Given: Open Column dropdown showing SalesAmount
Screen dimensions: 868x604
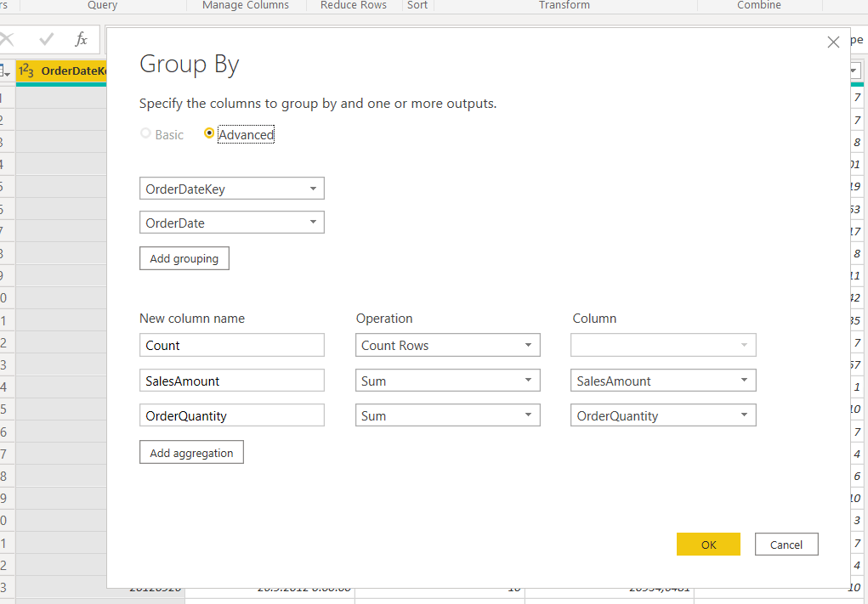Looking at the screenshot, I should (x=663, y=381).
